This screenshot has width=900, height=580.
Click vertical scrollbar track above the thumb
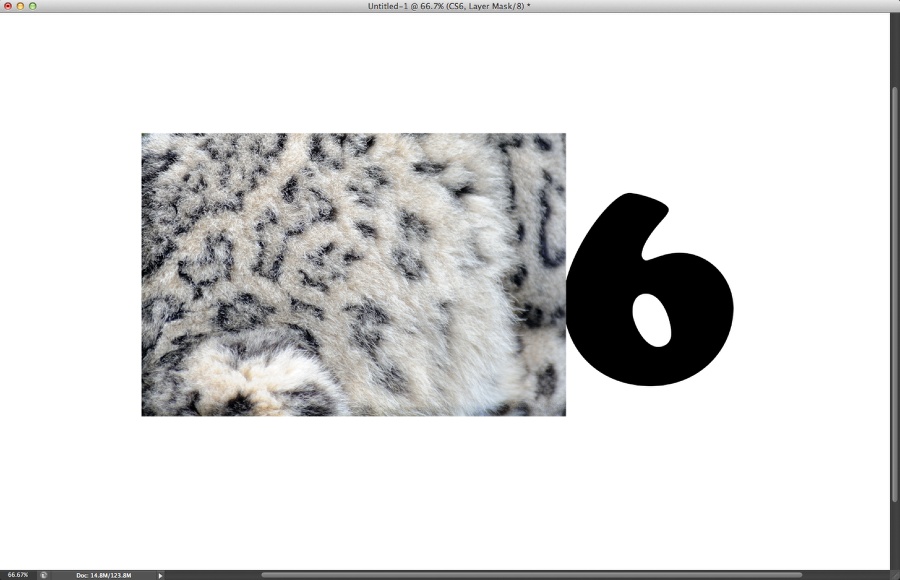894,50
